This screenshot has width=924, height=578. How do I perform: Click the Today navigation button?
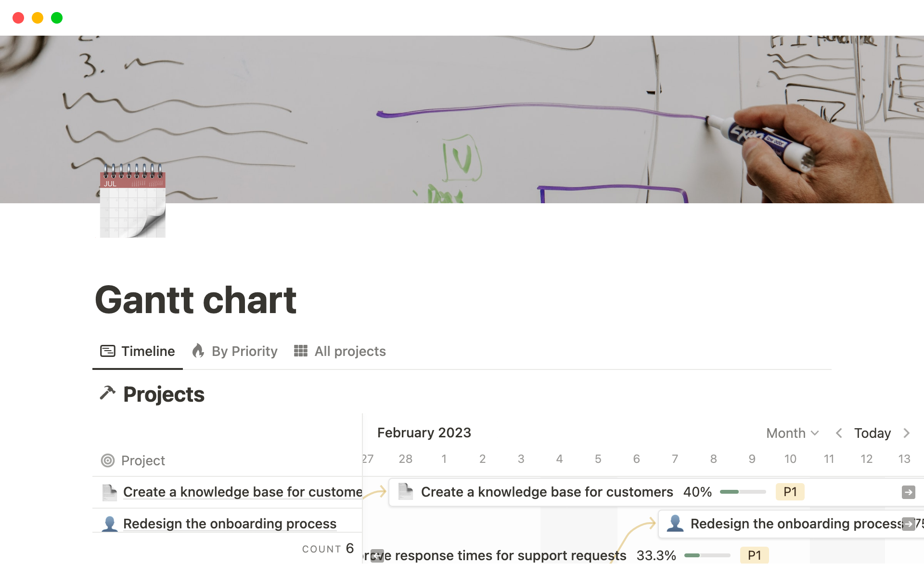point(873,433)
